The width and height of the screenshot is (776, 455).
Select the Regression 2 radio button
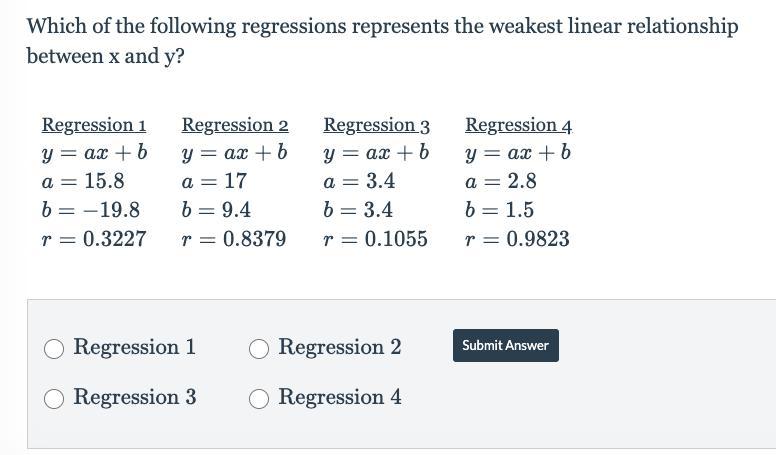[259, 348]
